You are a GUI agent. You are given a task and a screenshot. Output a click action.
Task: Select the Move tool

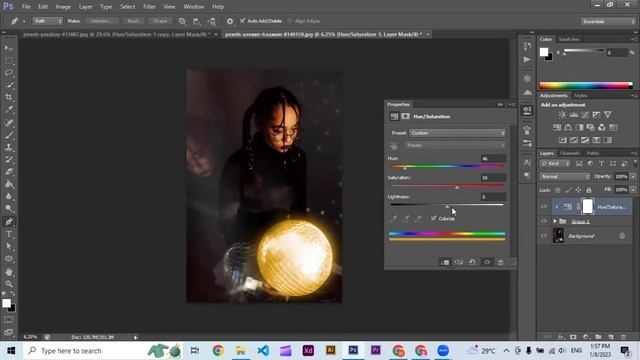point(9,48)
